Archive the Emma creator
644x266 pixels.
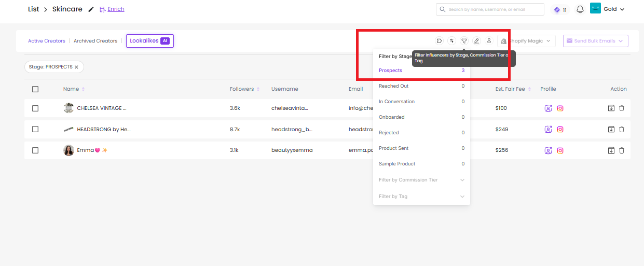pos(611,150)
